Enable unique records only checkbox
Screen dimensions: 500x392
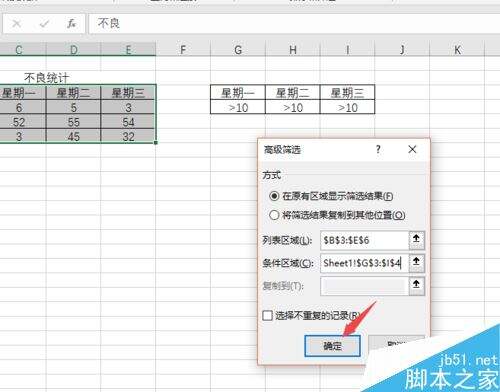point(267,315)
